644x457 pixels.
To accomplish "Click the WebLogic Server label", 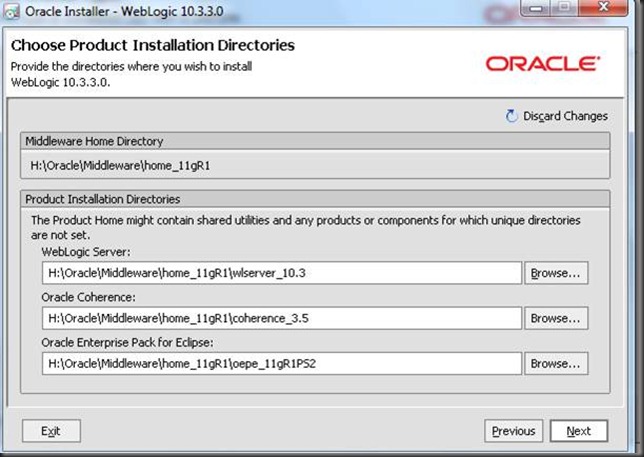I will pyautogui.click(x=86, y=252).
